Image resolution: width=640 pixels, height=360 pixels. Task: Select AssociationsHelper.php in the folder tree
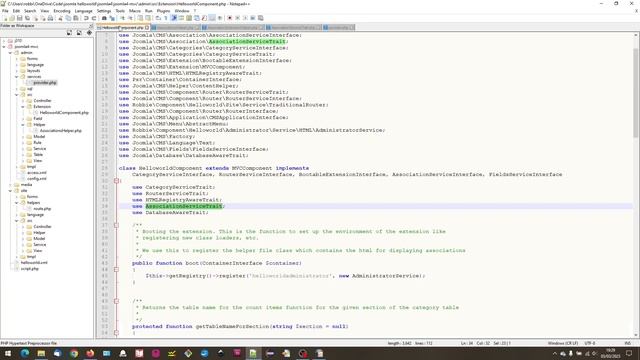click(60, 131)
